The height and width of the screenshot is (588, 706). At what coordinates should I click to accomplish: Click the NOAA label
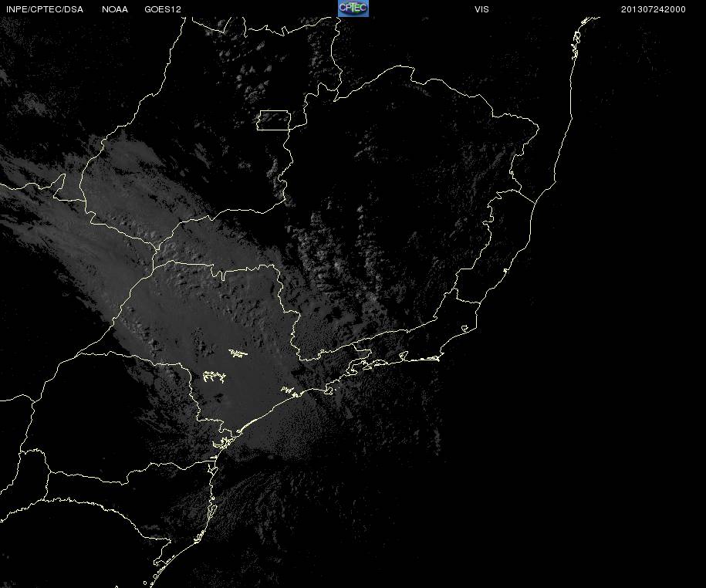coord(115,9)
